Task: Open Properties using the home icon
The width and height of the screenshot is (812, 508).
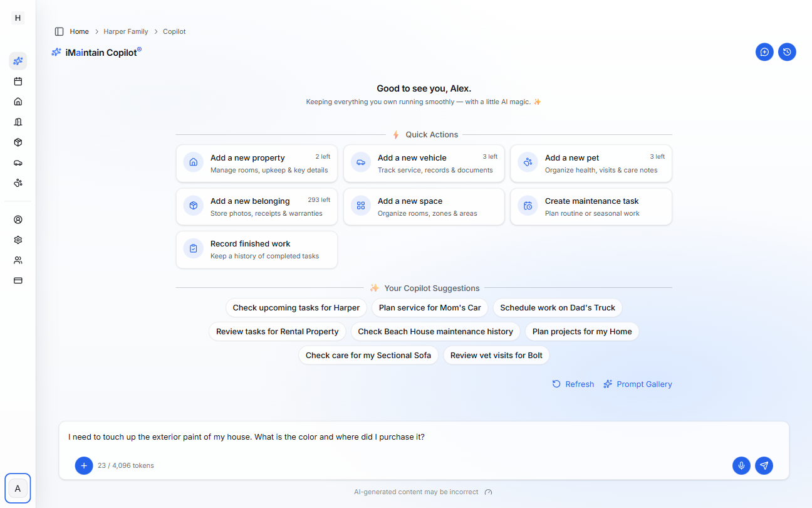Action: coord(18,101)
